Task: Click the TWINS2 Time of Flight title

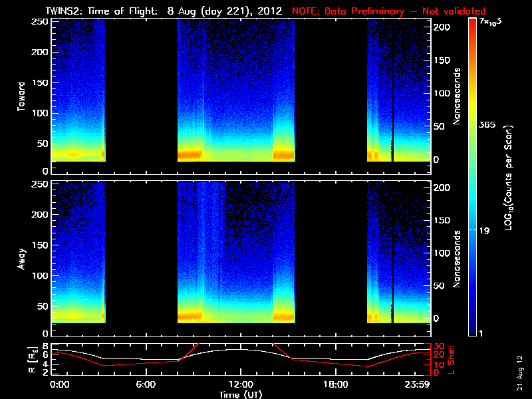Action: pos(164,11)
